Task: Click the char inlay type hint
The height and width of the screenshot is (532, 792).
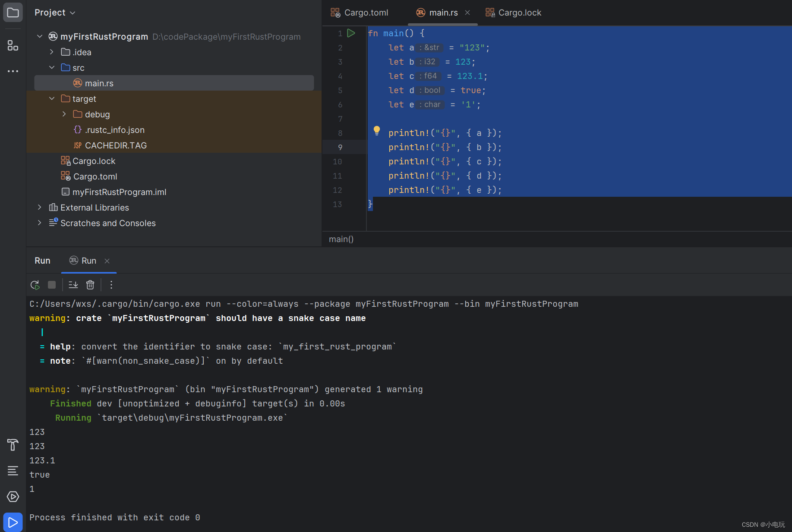Action: coord(430,104)
